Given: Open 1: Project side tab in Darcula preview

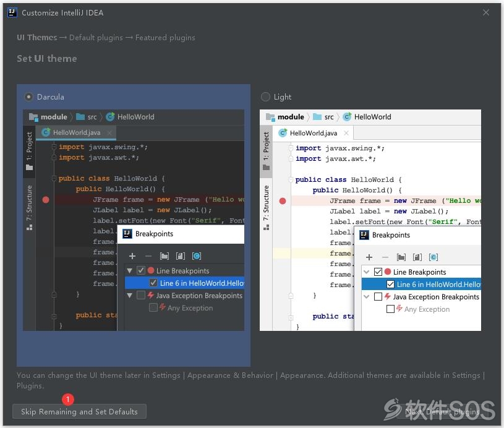Looking at the screenshot, I should point(29,151).
